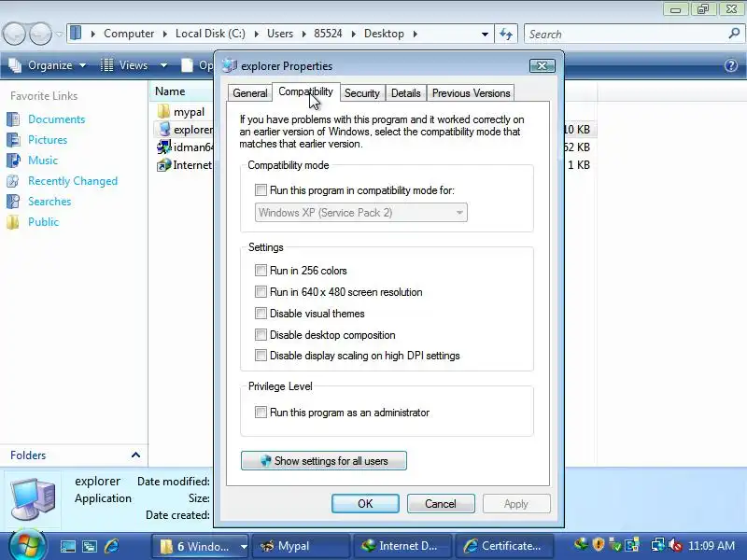Open the Views dropdown arrow
The height and width of the screenshot is (560, 747).
coord(164,65)
